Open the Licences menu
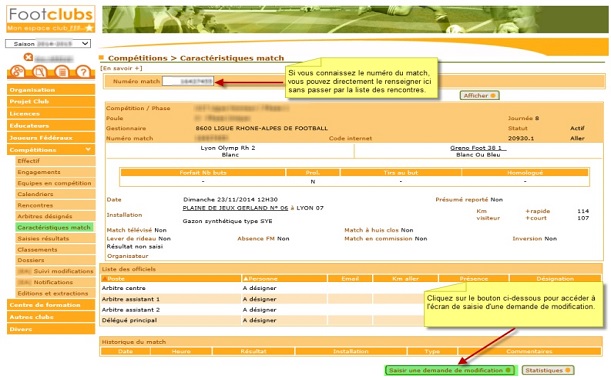 pyautogui.click(x=51, y=113)
